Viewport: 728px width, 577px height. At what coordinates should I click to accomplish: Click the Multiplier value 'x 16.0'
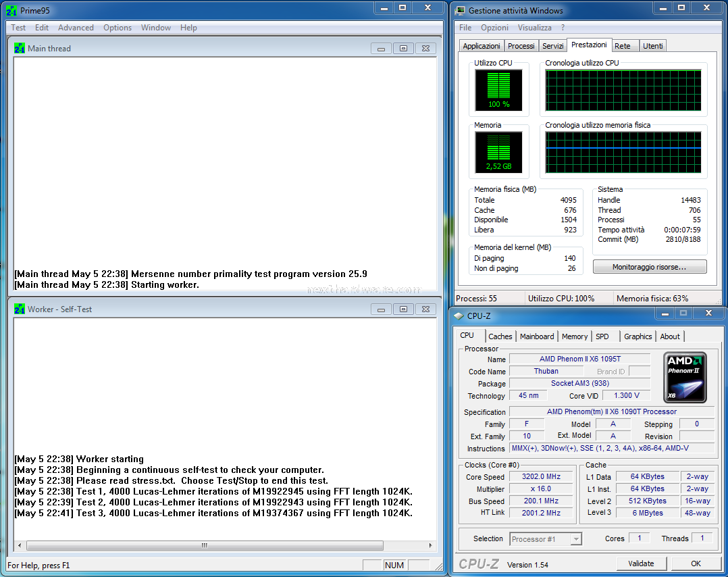pos(541,488)
